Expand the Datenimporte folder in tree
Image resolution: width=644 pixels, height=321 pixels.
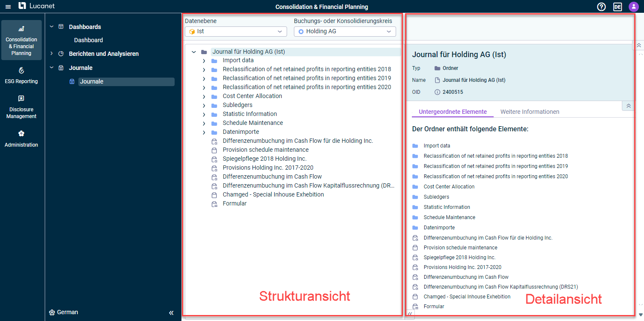click(204, 133)
